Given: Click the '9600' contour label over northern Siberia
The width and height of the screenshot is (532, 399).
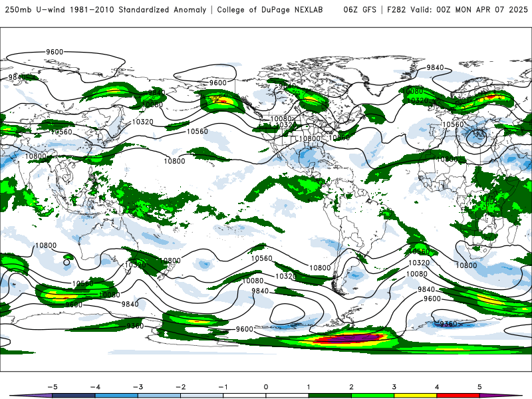Looking at the screenshot, I should [x=55, y=52].
